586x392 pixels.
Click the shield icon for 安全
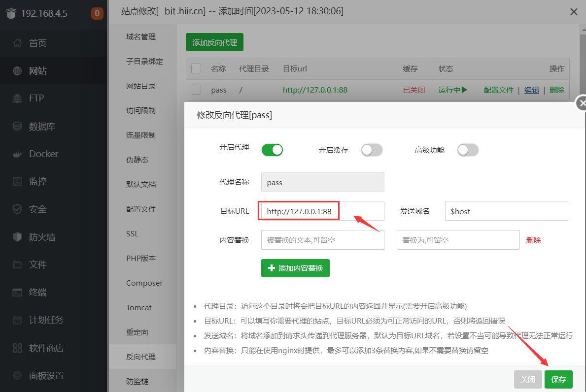pos(17,209)
